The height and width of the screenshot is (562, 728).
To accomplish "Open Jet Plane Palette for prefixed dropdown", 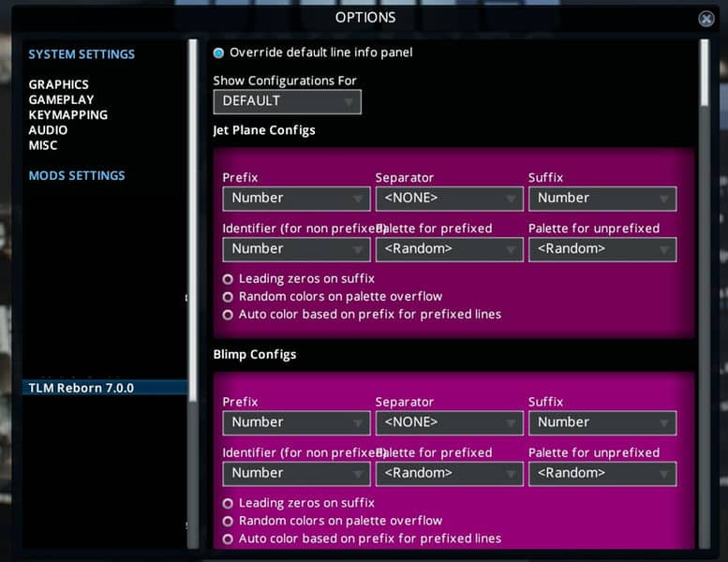I will pyautogui.click(x=449, y=249).
